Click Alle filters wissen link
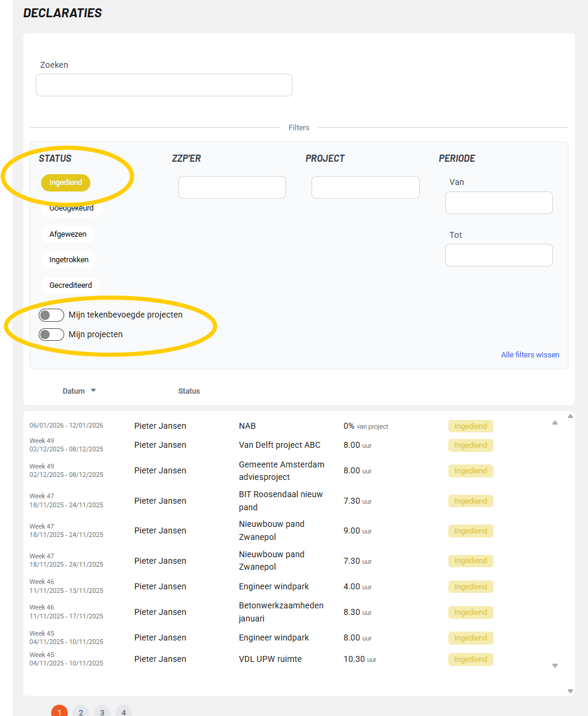 point(530,355)
